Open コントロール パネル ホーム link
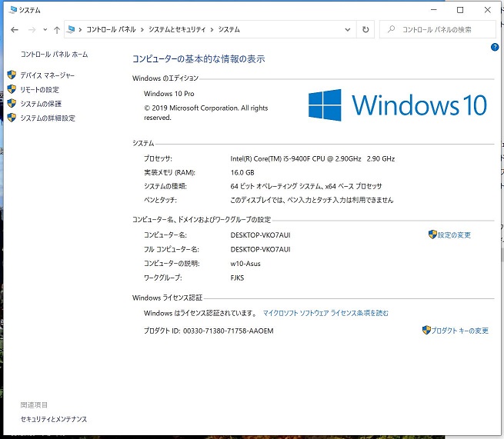The image size is (504, 439). pos(54,55)
